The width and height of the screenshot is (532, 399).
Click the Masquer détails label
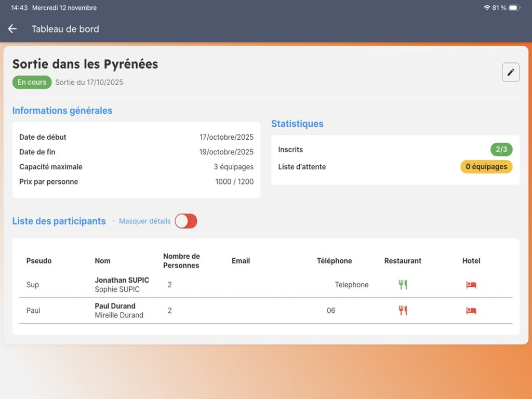click(144, 221)
